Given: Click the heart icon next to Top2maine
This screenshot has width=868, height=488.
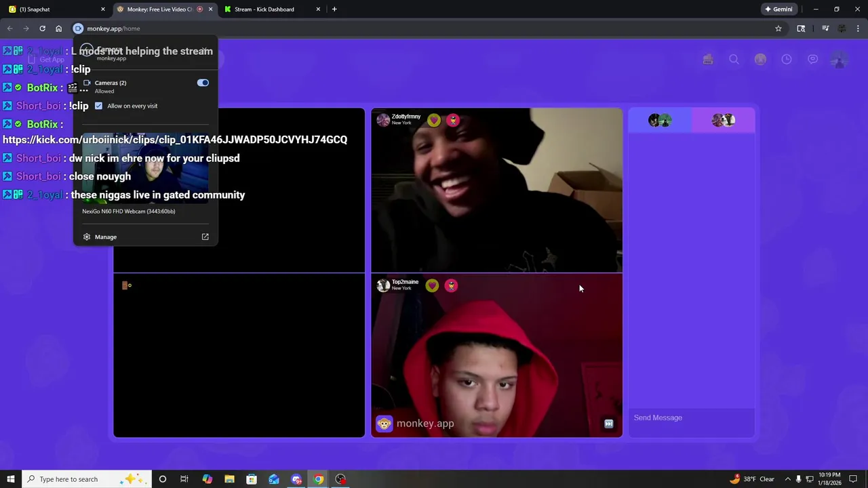Looking at the screenshot, I should 433,285.
